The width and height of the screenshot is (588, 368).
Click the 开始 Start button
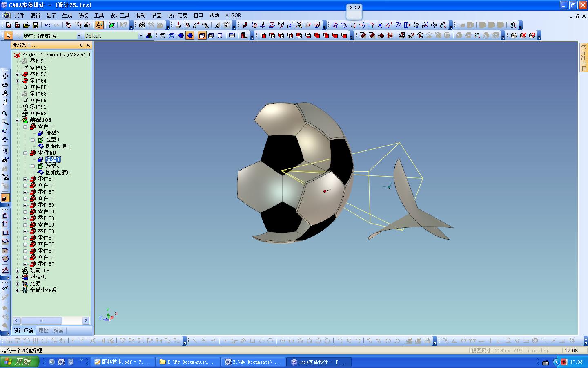(x=20, y=361)
